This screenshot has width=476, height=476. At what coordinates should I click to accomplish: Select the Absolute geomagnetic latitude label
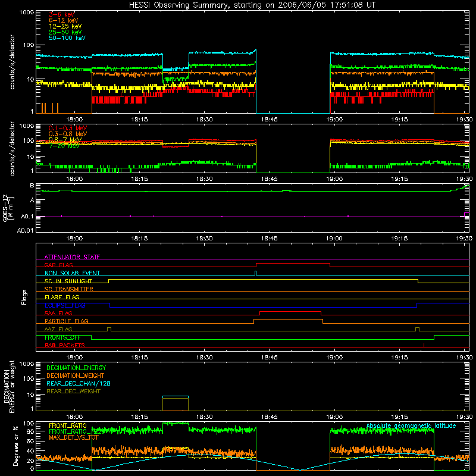(411, 425)
